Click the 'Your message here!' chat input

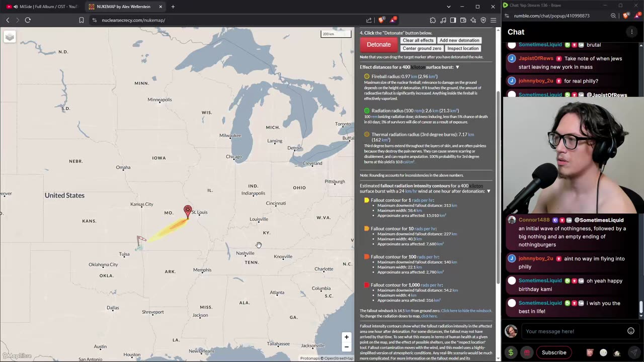pyautogui.click(x=574, y=331)
